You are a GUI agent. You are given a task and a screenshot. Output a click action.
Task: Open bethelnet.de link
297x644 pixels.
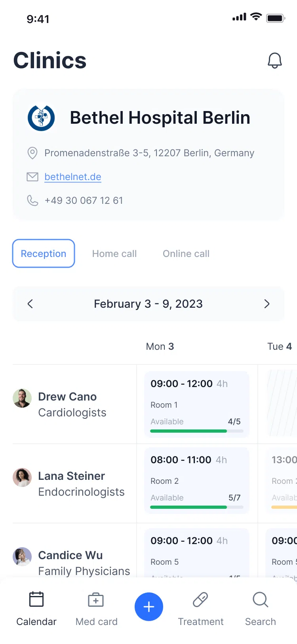(x=73, y=177)
